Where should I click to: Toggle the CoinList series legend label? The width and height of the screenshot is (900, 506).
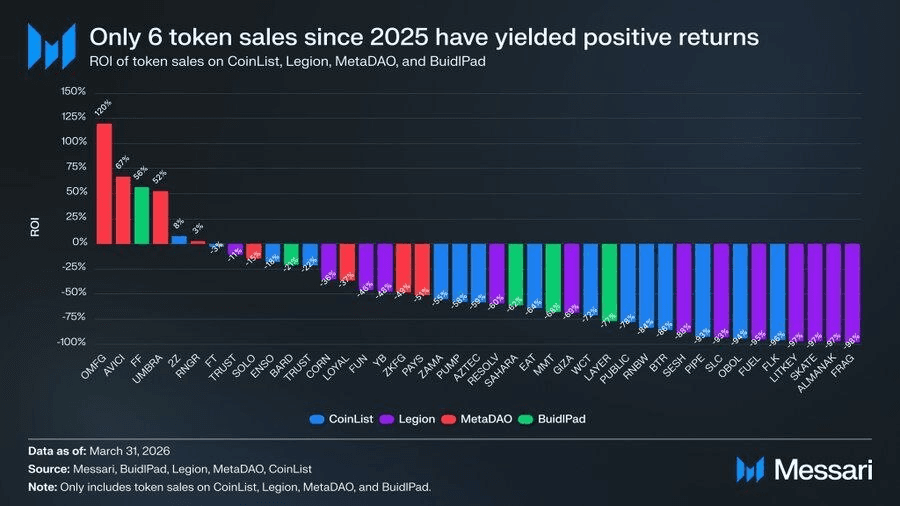[x=351, y=419]
